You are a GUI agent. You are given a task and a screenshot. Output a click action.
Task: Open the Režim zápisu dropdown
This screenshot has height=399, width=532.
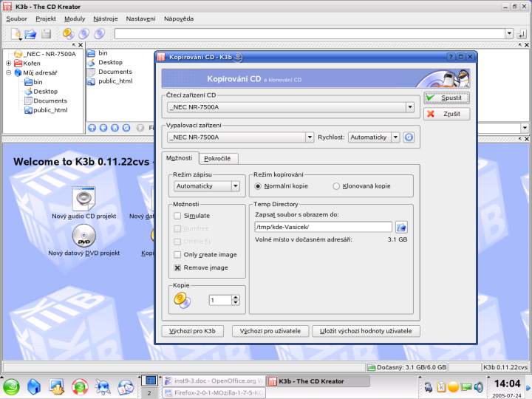tap(236, 186)
